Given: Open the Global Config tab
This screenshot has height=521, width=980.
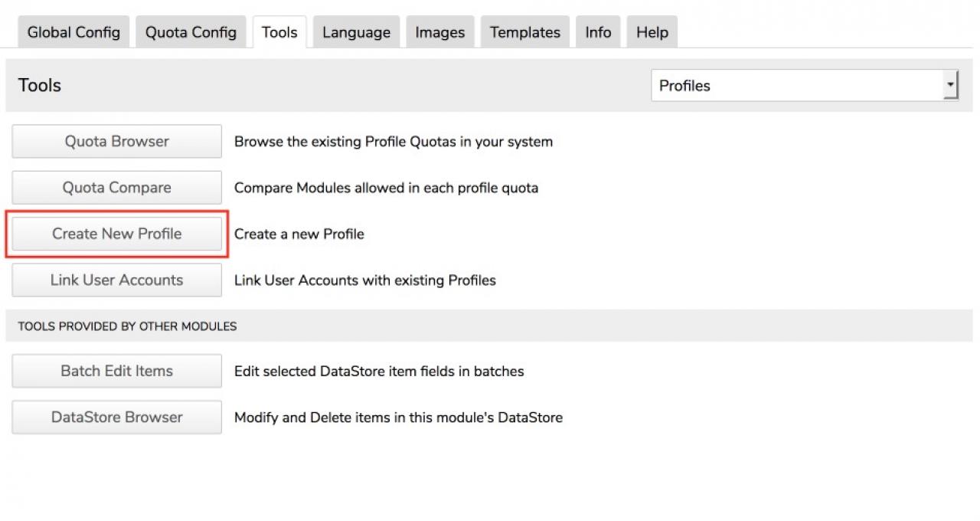Looking at the screenshot, I should click(x=73, y=32).
